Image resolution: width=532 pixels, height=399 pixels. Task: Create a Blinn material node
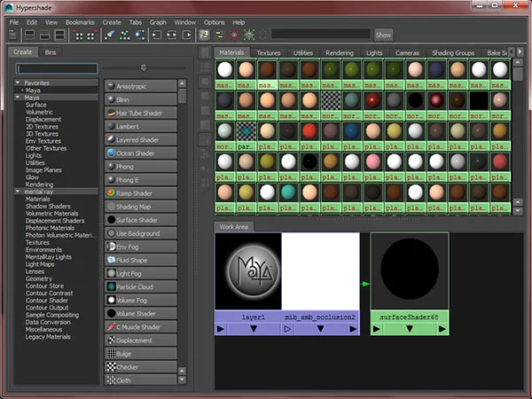pyautogui.click(x=141, y=99)
